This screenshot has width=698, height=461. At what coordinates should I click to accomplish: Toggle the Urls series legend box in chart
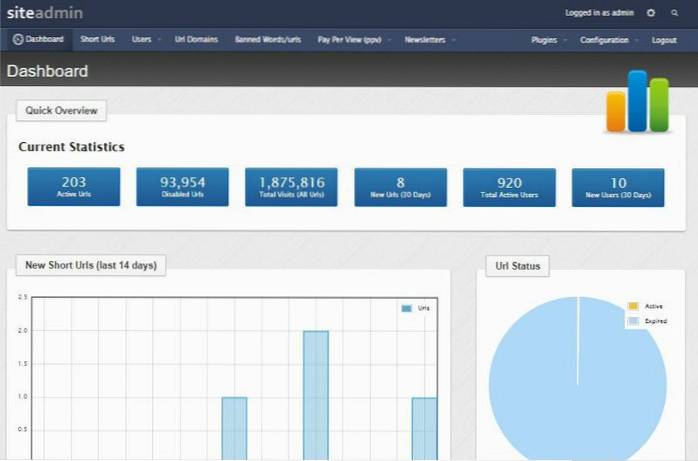point(406,309)
